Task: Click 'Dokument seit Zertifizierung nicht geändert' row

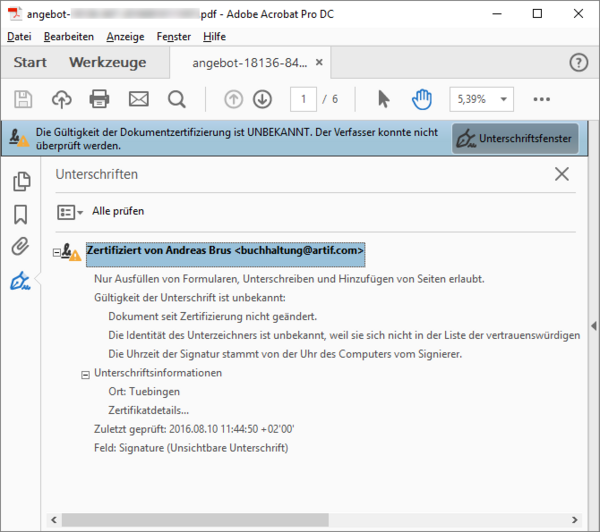Action: (212, 317)
